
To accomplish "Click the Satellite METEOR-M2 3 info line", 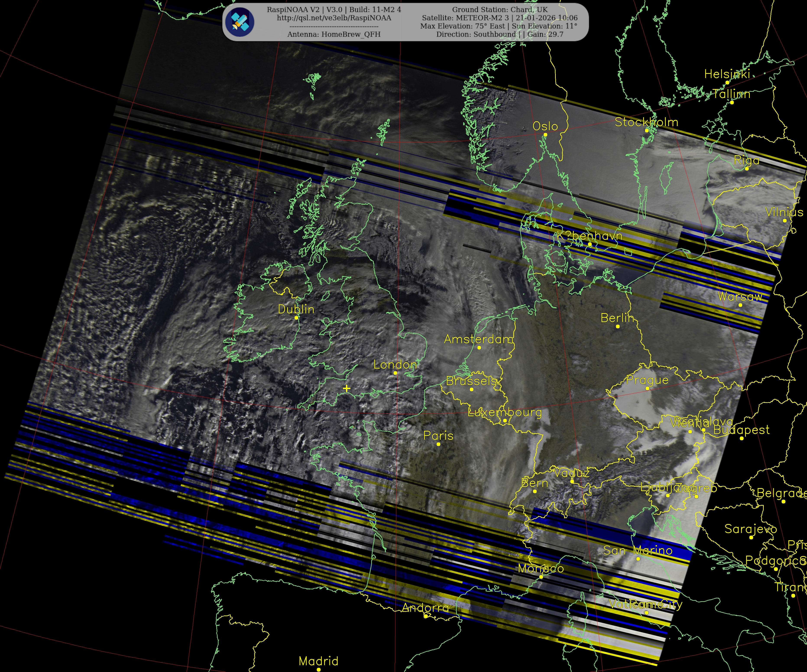I will pyautogui.click(x=500, y=18).
